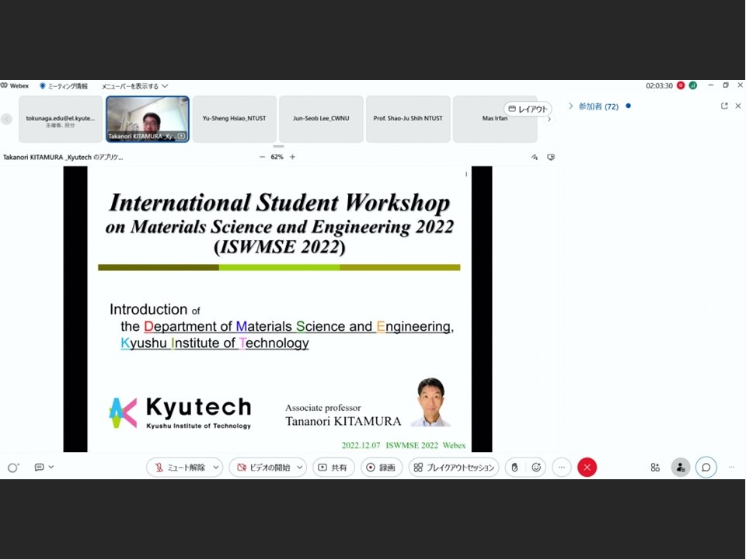Screen dimensions: 746x560
Task: End the meeting with red X button
Action: click(587, 468)
